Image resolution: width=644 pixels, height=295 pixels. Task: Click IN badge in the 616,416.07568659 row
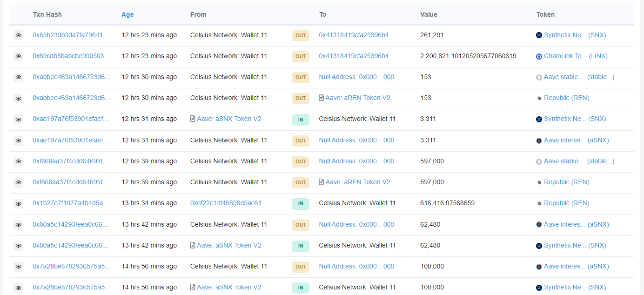pyautogui.click(x=301, y=203)
